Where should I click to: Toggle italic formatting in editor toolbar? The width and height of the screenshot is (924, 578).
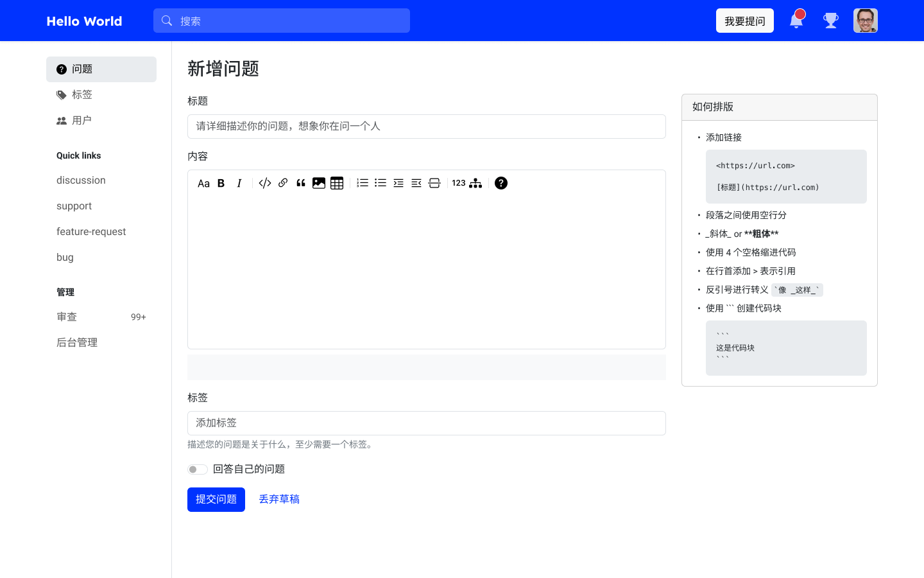tap(239, 183)
